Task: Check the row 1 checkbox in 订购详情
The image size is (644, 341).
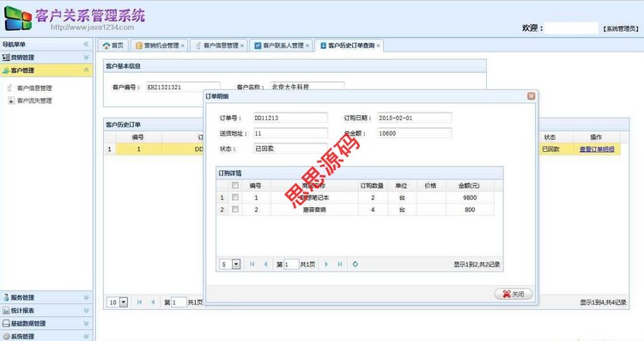Action: (235, 198)
